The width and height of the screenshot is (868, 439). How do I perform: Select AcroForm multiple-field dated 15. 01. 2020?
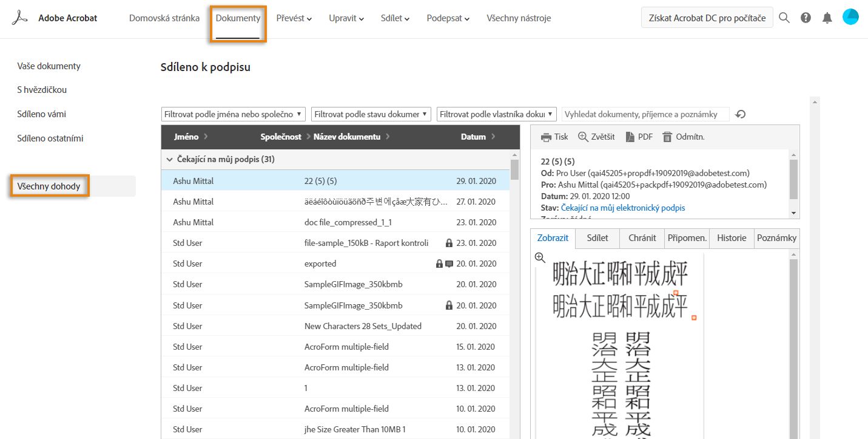tap(335, 347)
